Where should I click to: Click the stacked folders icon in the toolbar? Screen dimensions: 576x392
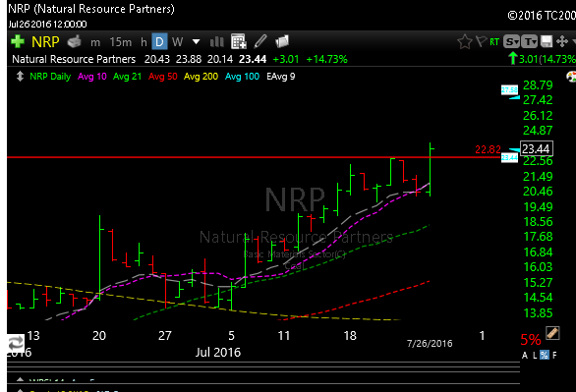[x=282, y=41]
